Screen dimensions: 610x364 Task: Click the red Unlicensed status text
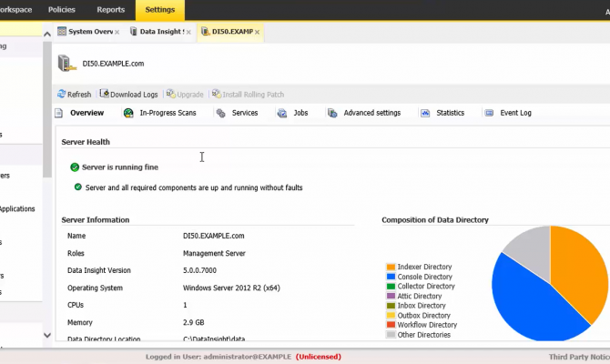(x=319, y=357)
